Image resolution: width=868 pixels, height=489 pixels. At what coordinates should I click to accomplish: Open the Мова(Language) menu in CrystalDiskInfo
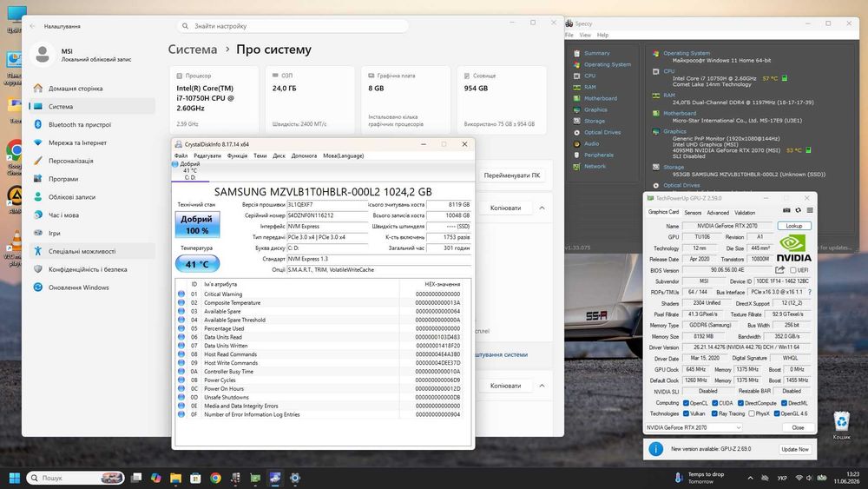point(343,155)
